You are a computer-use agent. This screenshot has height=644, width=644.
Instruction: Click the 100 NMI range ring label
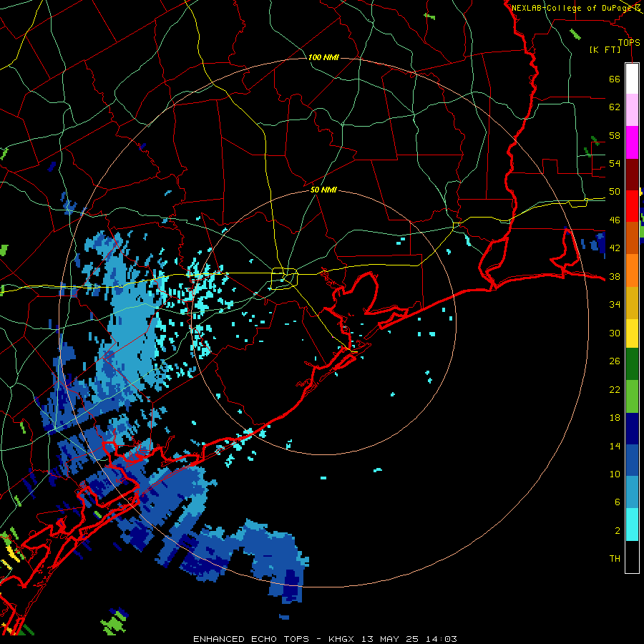[x=323, y=57]
